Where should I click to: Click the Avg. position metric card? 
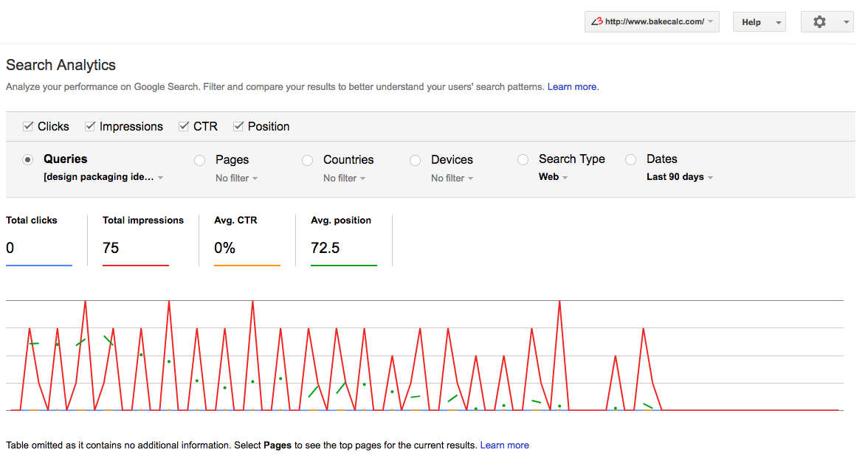[343, 239]
